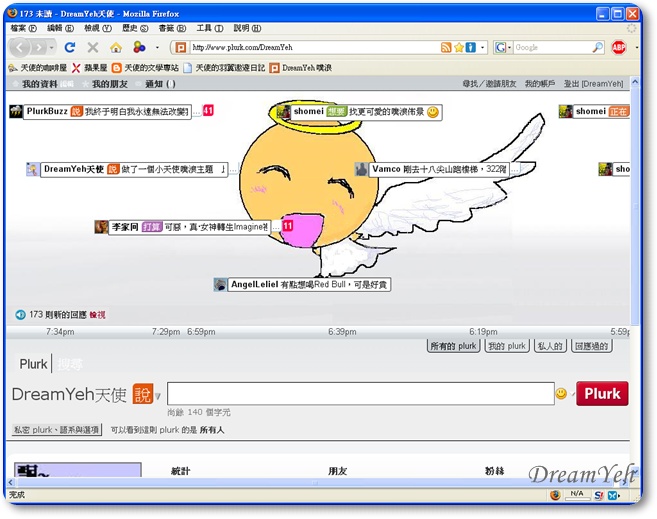Image resolution: width=657 pixels, height=519 pixels.
Task: Click the S! status bar icon
Action: [599, 495]
